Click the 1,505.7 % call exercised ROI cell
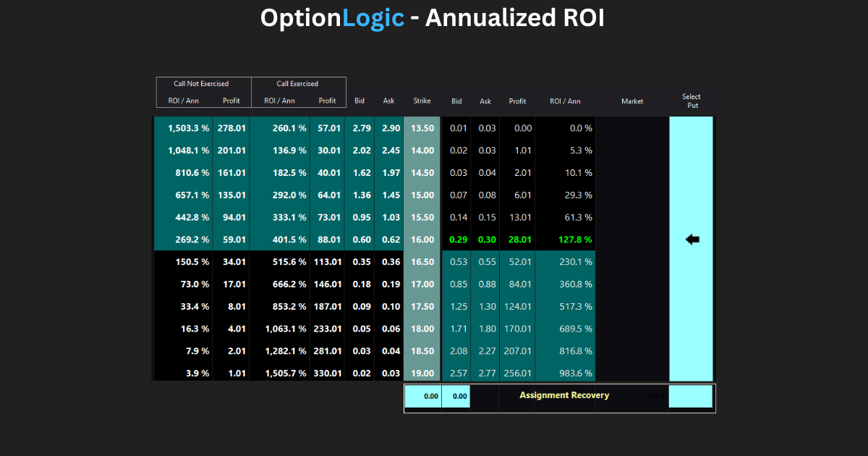Screen dimensions: 868x456 pyautogui.click(x=286, y=373)
